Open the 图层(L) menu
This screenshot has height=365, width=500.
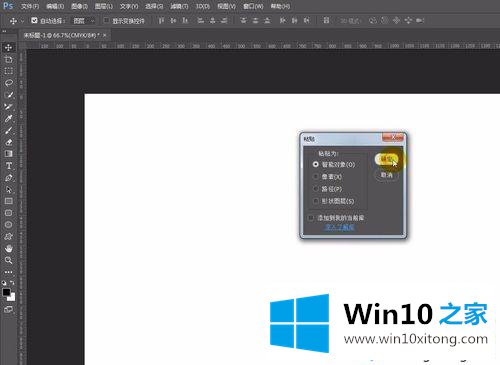point(104,6)
